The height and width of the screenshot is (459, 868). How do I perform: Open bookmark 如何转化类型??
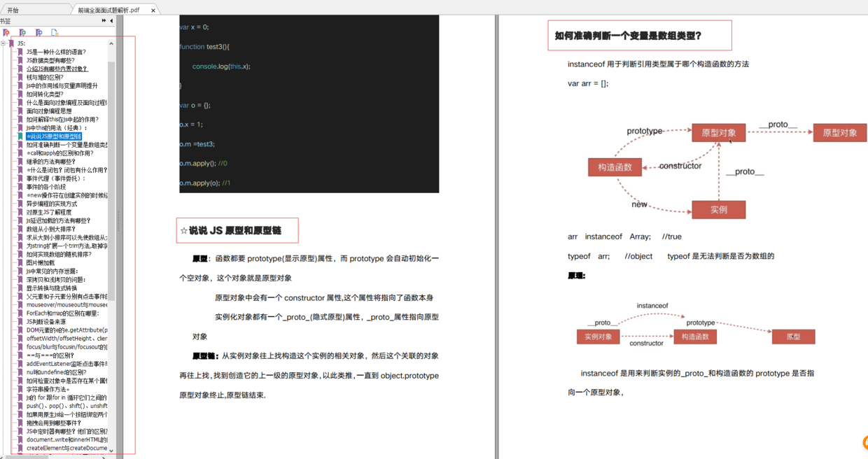click(45, 94)
